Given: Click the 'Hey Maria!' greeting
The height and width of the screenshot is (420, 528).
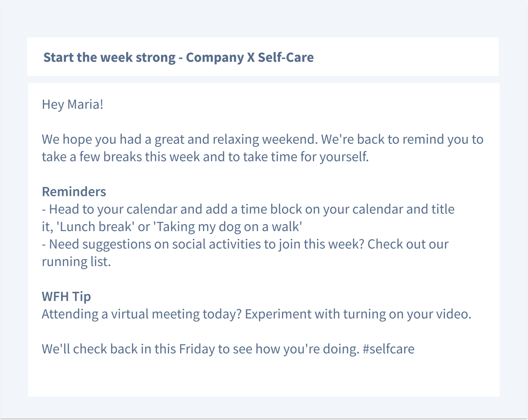Looking at the screenshot, I should 72,104.
